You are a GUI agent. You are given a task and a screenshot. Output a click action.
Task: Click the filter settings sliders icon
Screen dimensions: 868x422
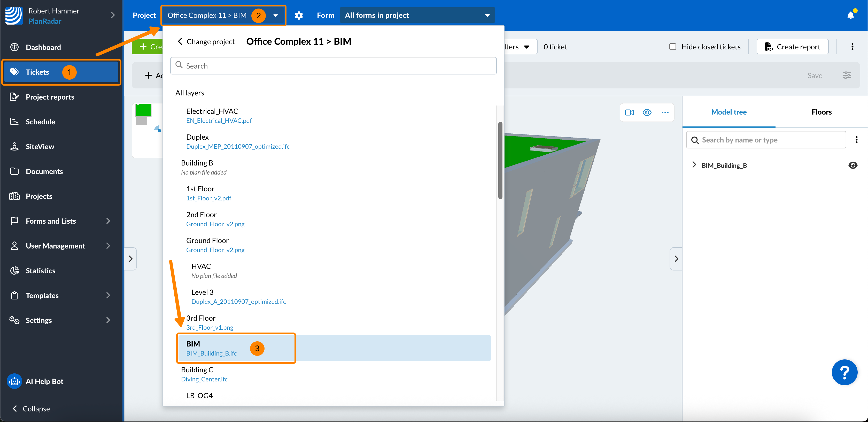coord(847,76)
